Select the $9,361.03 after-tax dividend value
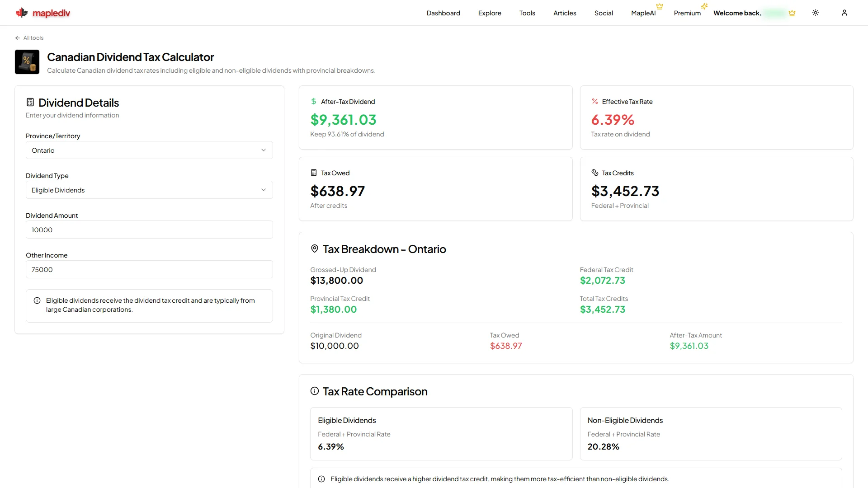This screenshot has width=868, height=488. pos(343,120)
